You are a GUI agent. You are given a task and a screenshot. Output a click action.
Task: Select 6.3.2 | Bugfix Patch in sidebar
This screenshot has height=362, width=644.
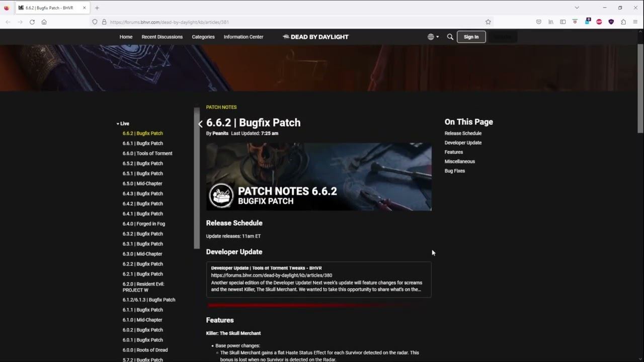coord(143,234)
